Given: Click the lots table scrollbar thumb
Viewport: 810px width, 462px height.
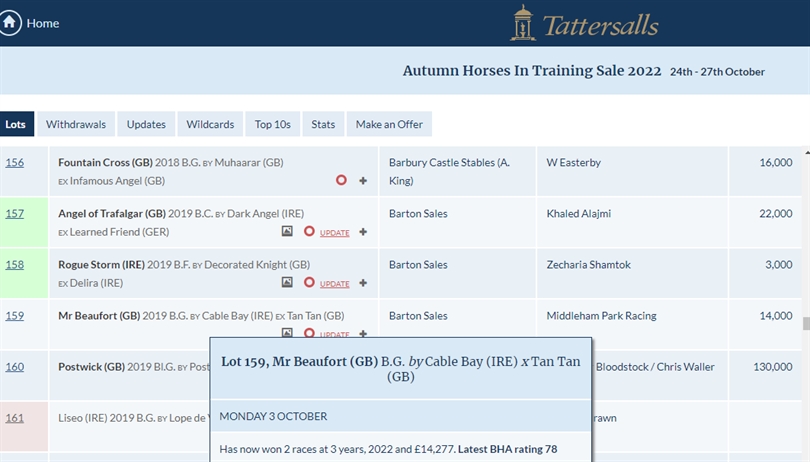Looking at the screenshot, I should pyautogui.click(x=806, y=324).
